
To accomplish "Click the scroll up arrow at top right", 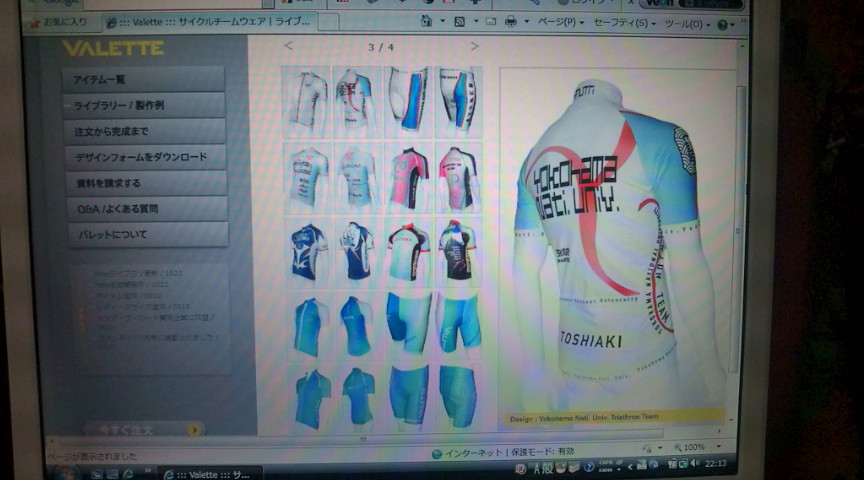I will [x=741, y=46].
